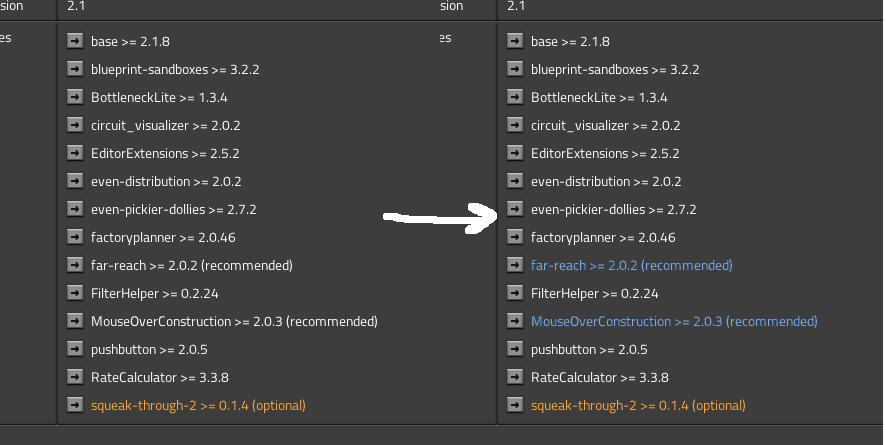Click arrow icon beside even-pickier-dollies in right list
Viewport: 886px width, 445px height.
coord(515,209)
